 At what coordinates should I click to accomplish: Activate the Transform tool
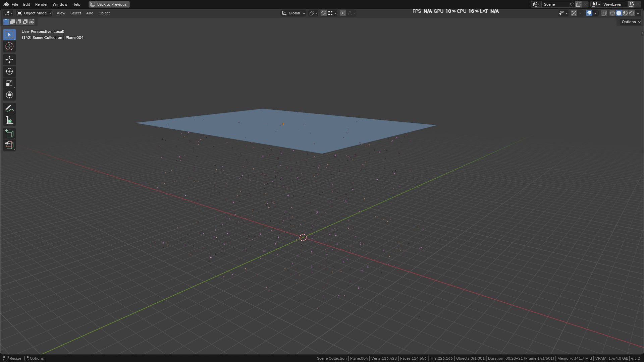click(x=9, y=95)
